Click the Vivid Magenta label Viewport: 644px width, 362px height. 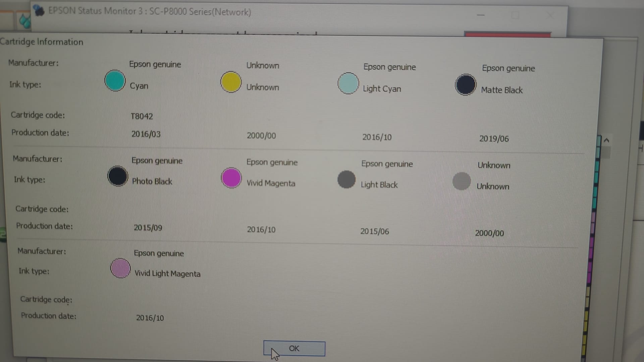[271, 183]
